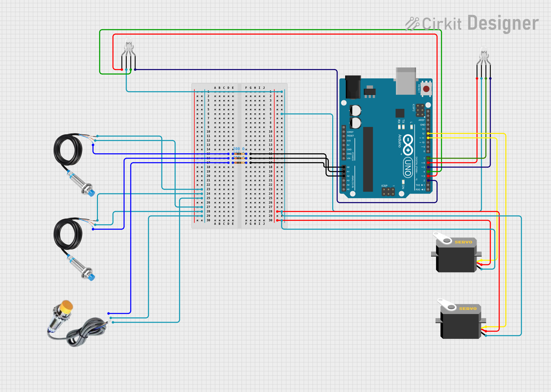Click Arduino digital pin ~6
This screenshot has height=392, width=551.
[x=428, y=163]
